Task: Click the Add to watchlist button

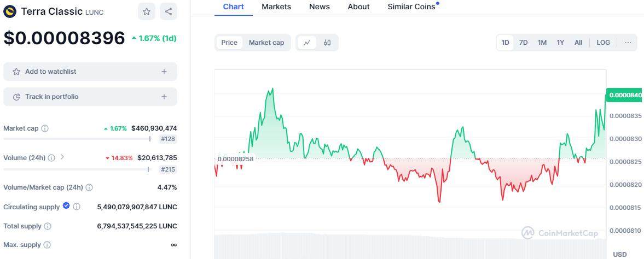Action: pos(90,72)
